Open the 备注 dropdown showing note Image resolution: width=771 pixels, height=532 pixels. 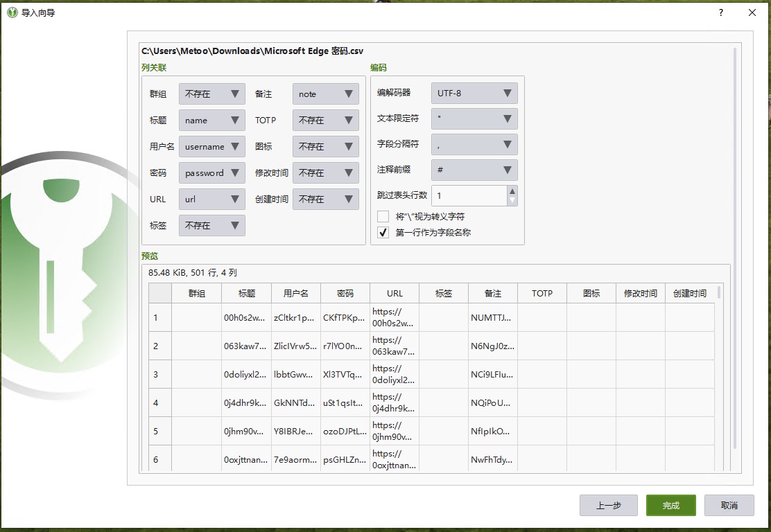(325, 94)
